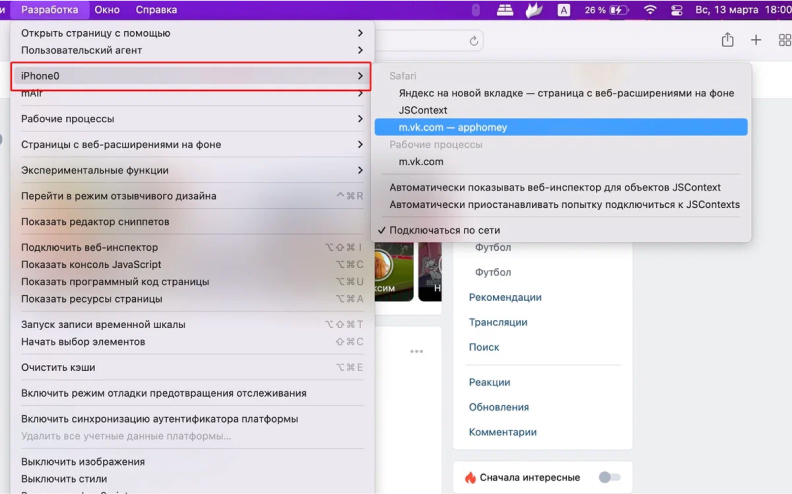Open Поиск link in VK sidebar
Viewport: 792px width, 494px height.
click(x=484, y=347)
